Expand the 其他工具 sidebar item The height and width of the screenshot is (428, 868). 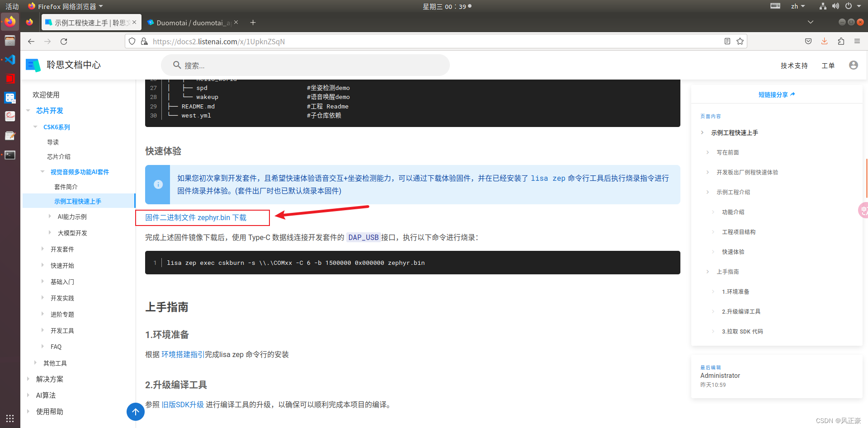(36, 363)
